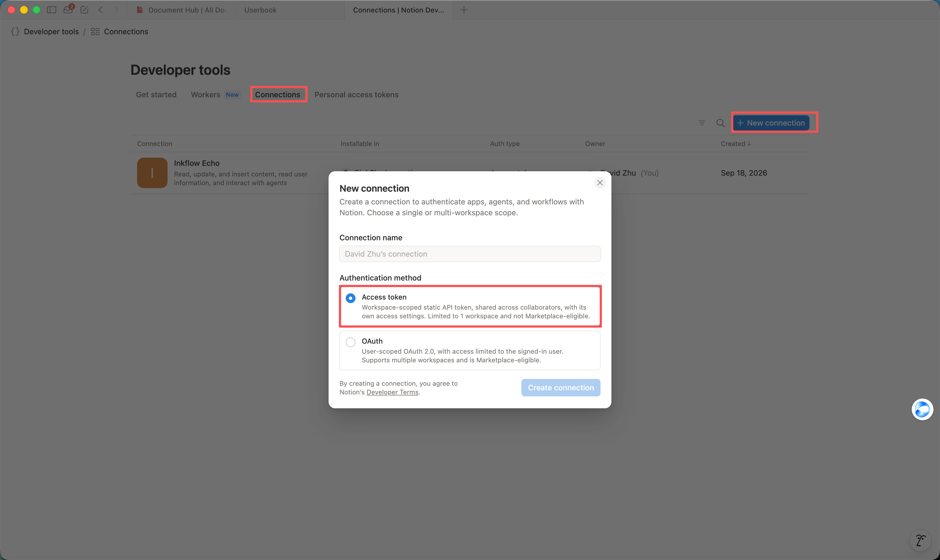Click the Auth type column header
Screen dimensions: 940x560
505,144
